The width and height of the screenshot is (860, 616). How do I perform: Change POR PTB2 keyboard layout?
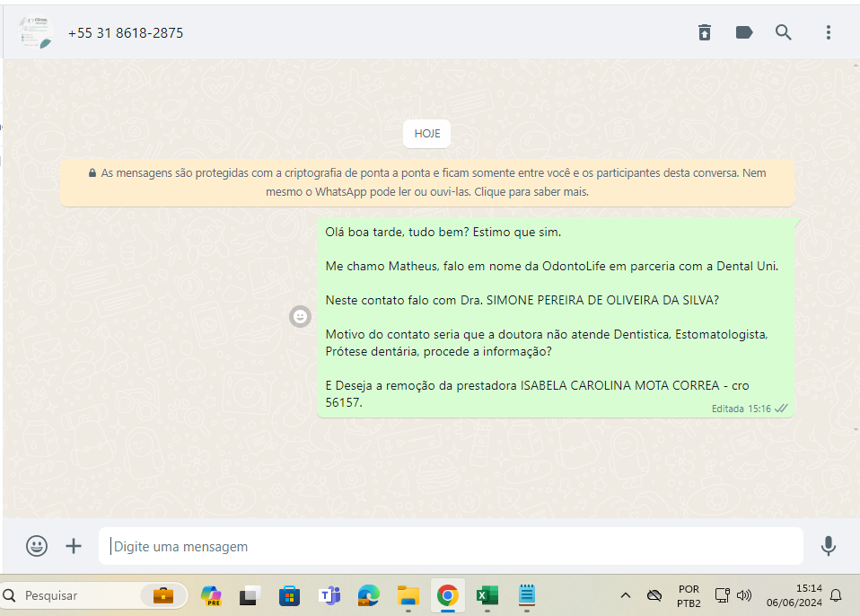pyautogui.click(x=689, y=595)
